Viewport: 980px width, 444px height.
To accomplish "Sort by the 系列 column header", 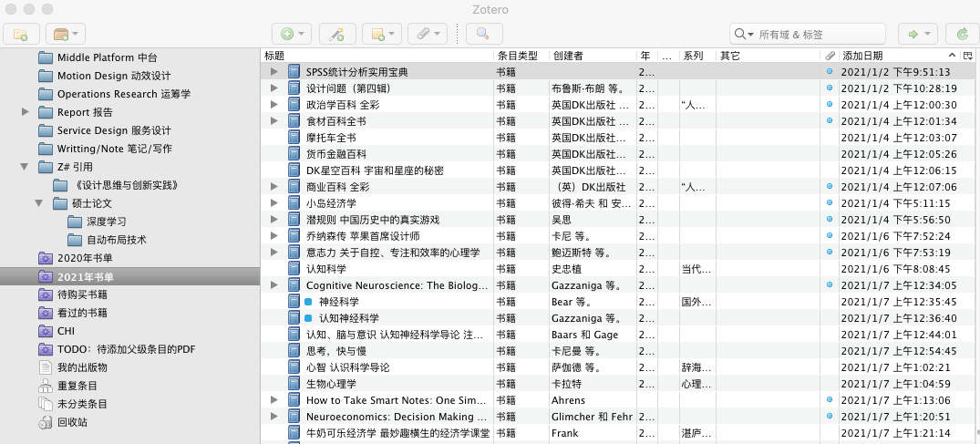I will 696,56.
